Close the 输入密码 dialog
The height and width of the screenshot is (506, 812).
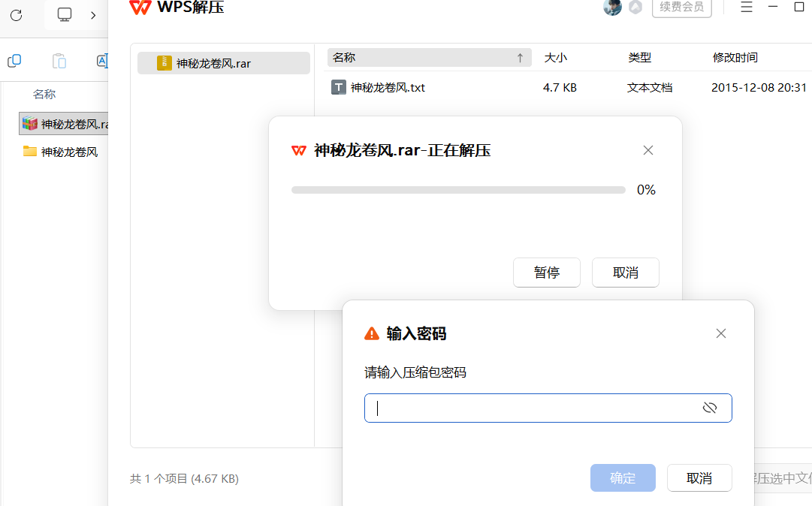click(x=721, y=333)
